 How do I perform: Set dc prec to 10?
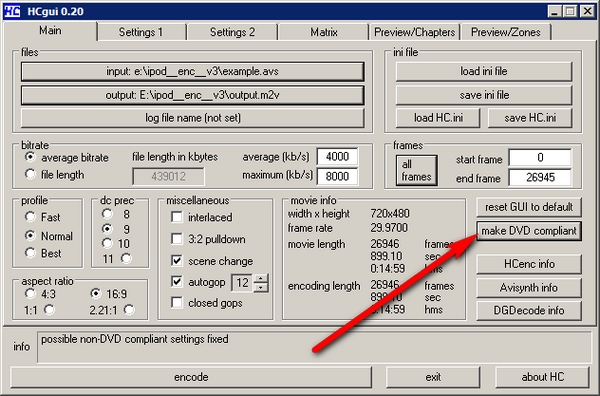(x=107, y=243)
